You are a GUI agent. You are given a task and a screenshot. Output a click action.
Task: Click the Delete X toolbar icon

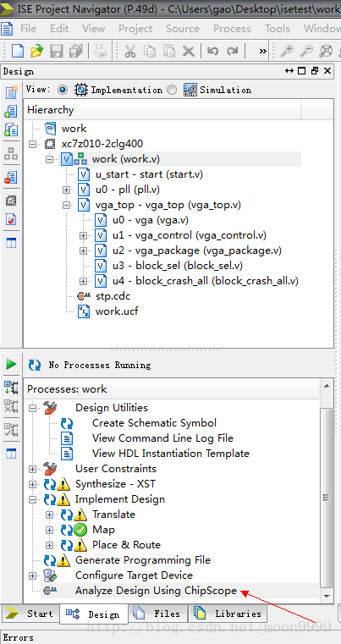point(188,51)
